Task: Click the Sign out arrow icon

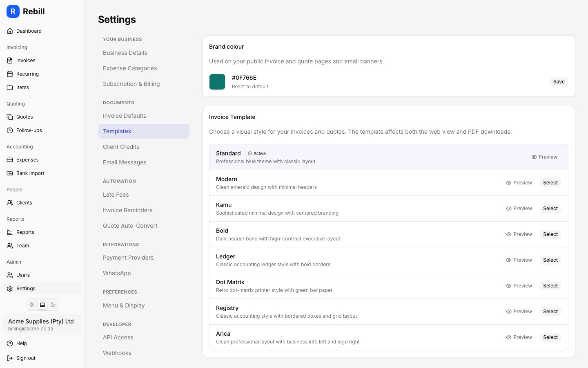Action: (x=10, y=358)
